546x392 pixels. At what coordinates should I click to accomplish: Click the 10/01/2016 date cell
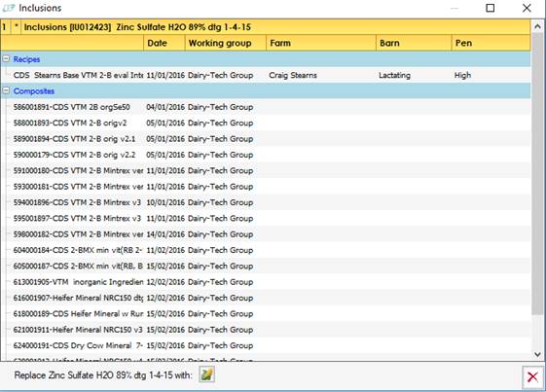point(165,202)
